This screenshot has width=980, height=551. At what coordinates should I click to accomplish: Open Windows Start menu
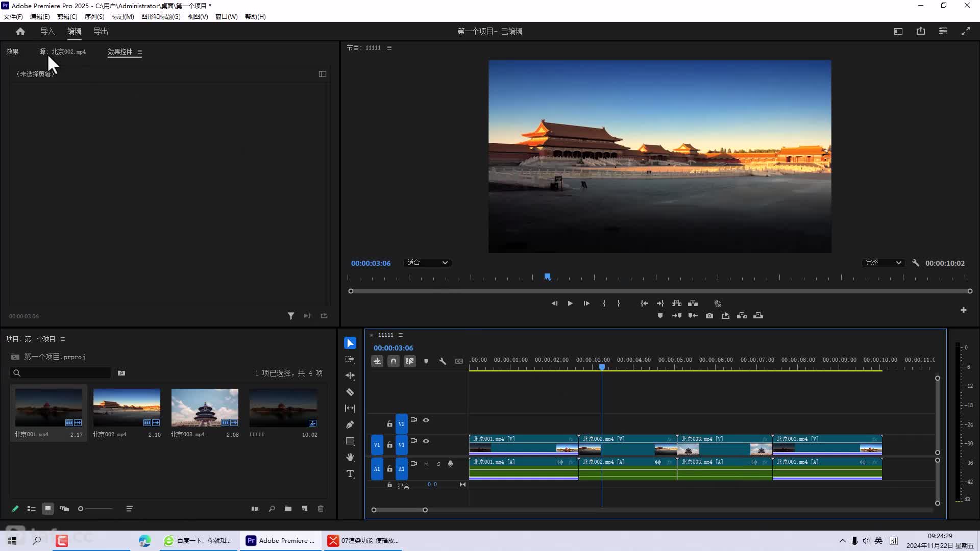coord(12,541)
